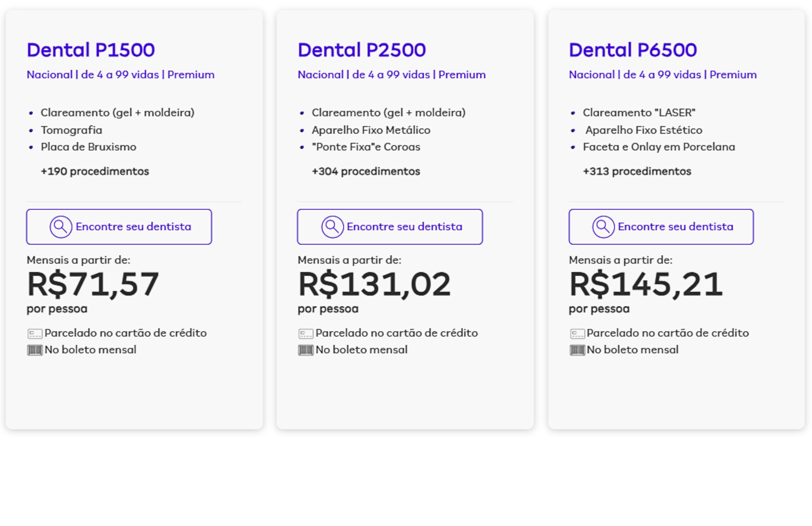Select the +304 procedimentos text
Viewport: 812px width, 526px height.
coord(366,171)
